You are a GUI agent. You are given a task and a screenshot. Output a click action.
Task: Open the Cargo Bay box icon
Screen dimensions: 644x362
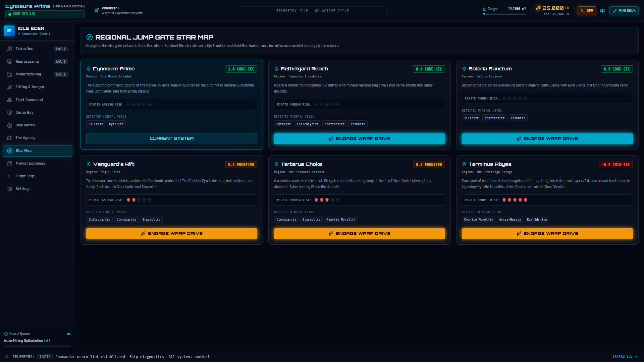(10, 113)
